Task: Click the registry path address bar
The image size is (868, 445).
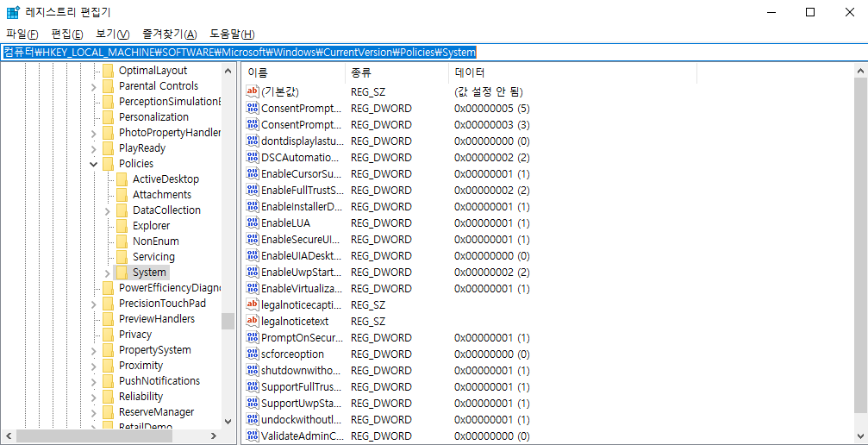Action: pyautogui.click(x=434, y=52)
